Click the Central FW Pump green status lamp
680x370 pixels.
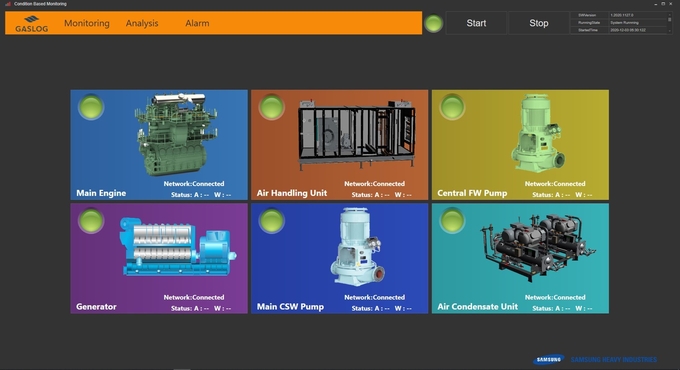(452, 107)
